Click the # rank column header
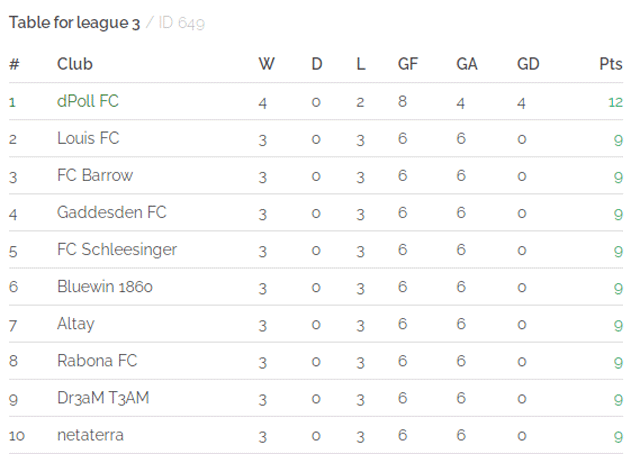 [x=14, y=64]
